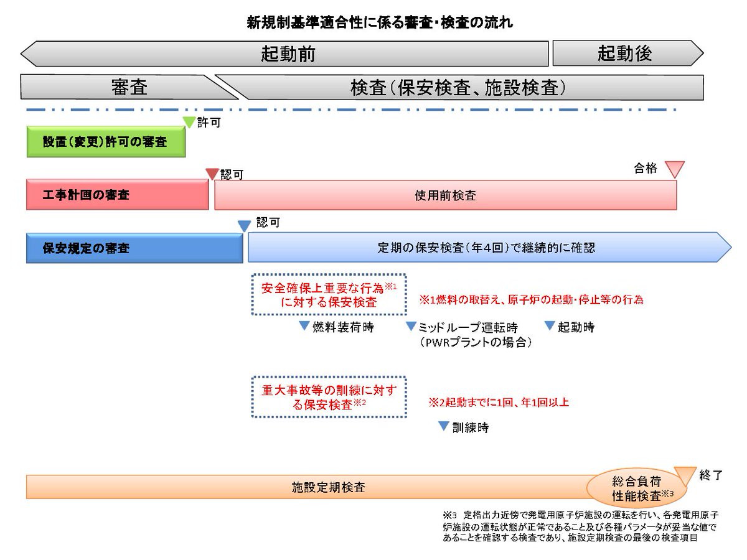This screenshot has height=560, width=747.
Task: Click the 合格 label text
Action: pos(646,169)
